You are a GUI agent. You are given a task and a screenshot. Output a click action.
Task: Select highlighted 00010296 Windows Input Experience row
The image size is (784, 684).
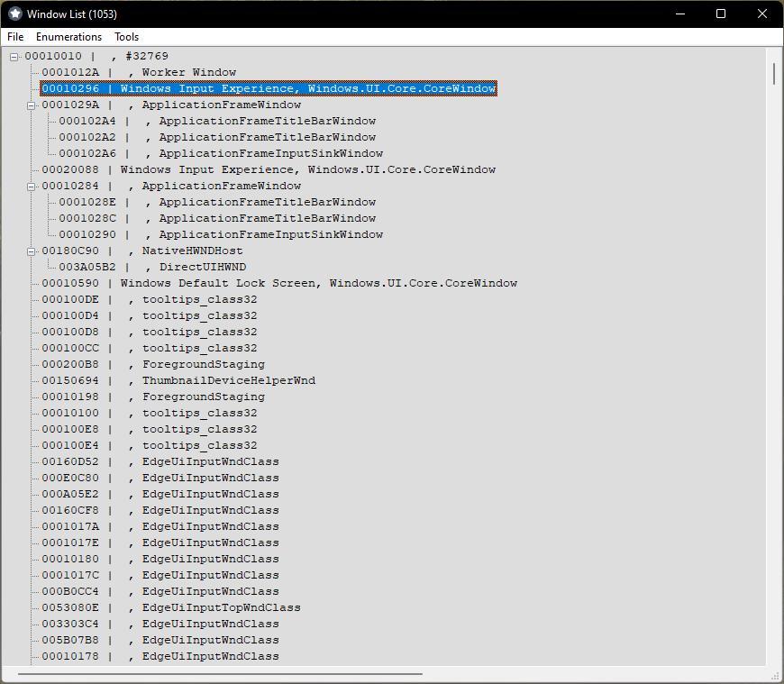point(269,88)
